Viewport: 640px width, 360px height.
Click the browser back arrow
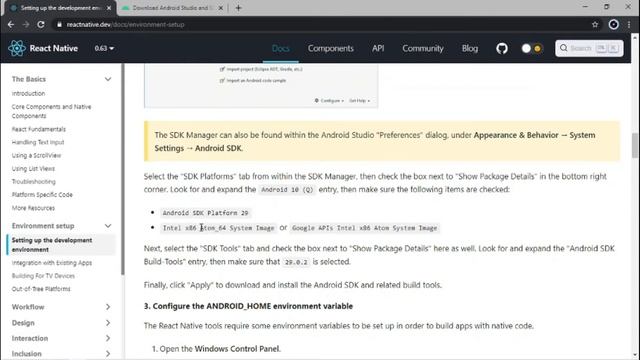coord(11,24)
